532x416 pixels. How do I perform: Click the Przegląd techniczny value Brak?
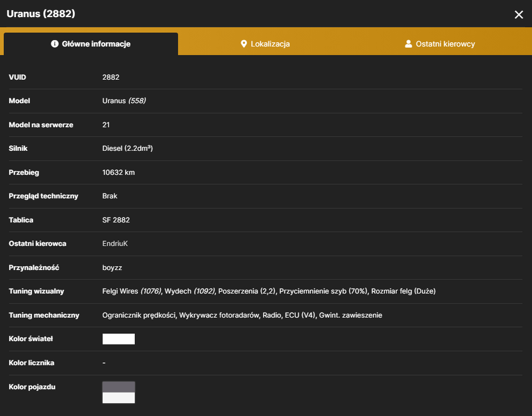click(x=110, y=196)
